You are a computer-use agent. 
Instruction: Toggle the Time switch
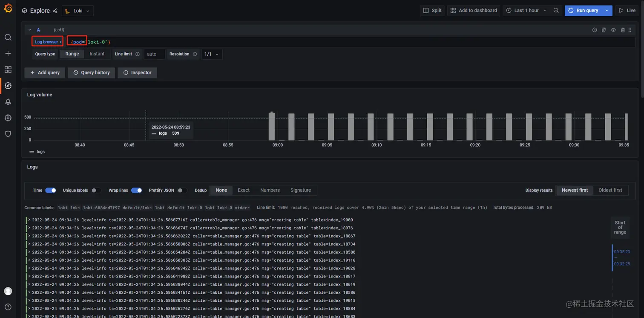pos(51,190)
